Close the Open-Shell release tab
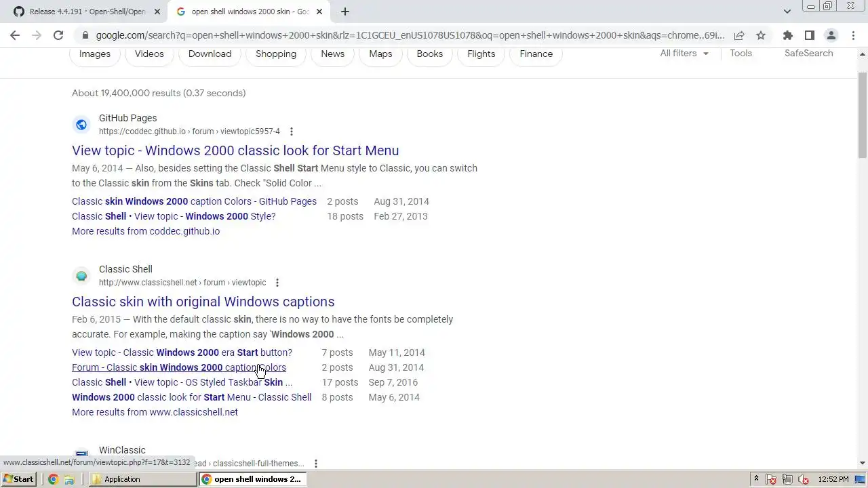This screenshot has height=488, width=868. (x=157, y=12)
